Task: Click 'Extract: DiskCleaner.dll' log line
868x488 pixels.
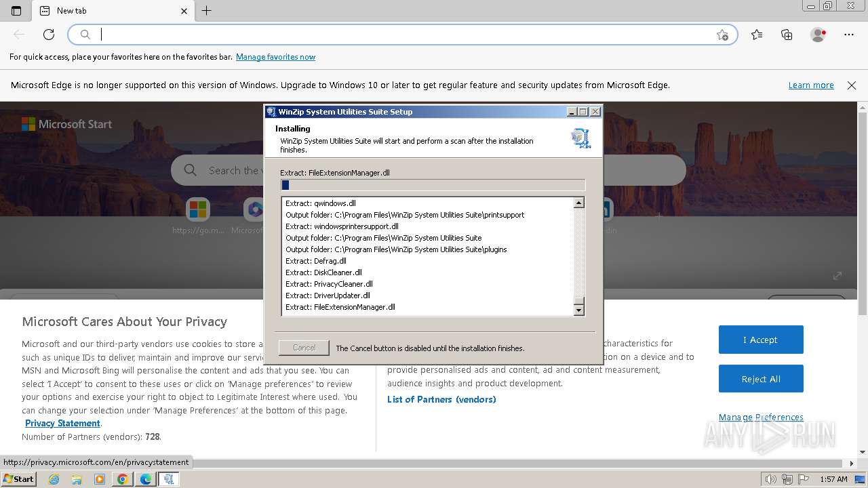Action: (323, 272)
